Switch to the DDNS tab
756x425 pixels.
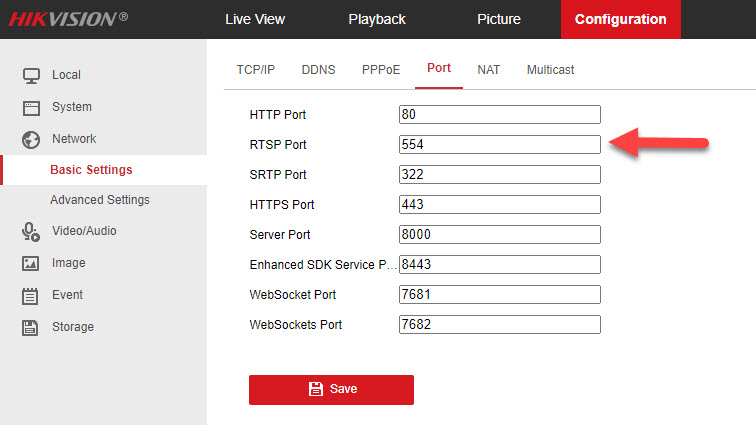click(x=318, y=70)
